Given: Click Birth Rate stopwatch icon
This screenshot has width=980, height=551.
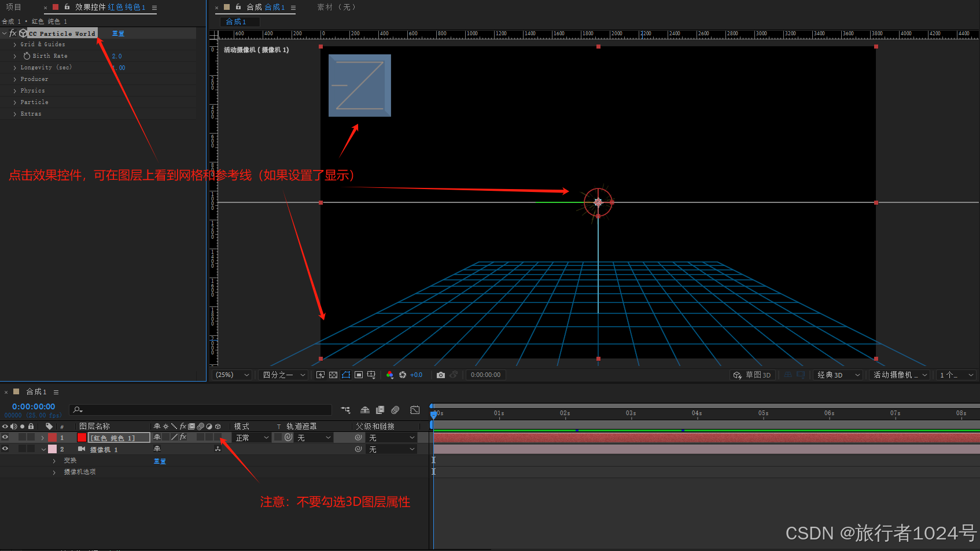Looking at the screenshot, I should pyautogui.click(x=27, y=56).
